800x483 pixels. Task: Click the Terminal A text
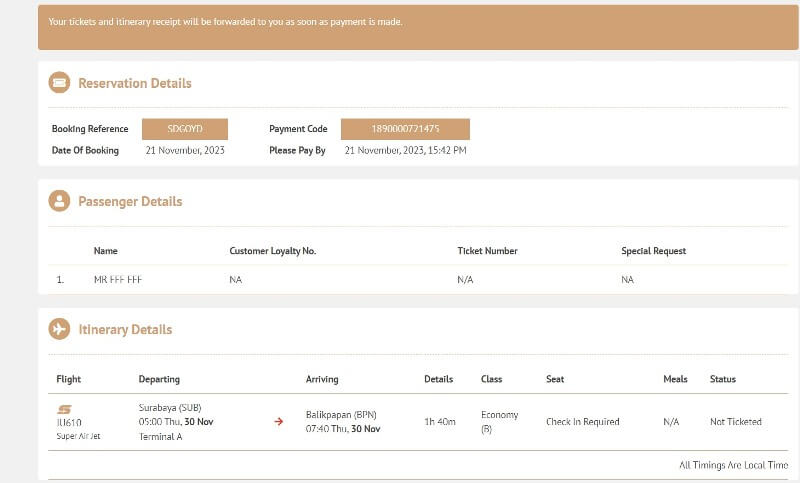(x=160, y=437)
